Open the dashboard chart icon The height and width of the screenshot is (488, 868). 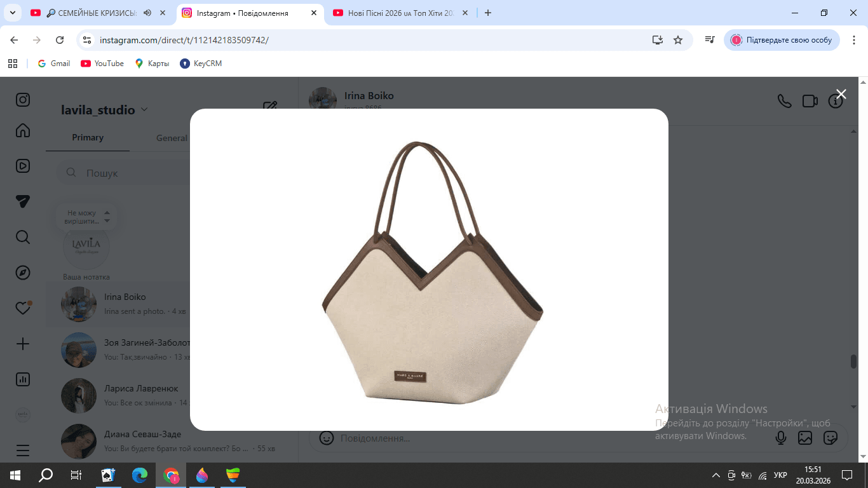pos(23,379)
